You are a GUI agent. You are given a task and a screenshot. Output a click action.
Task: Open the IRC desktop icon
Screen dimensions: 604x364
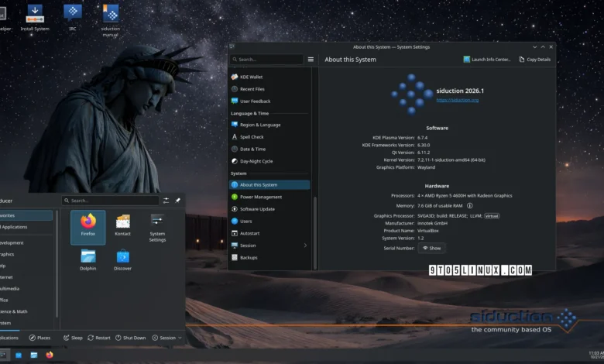[x=73, y=17]
